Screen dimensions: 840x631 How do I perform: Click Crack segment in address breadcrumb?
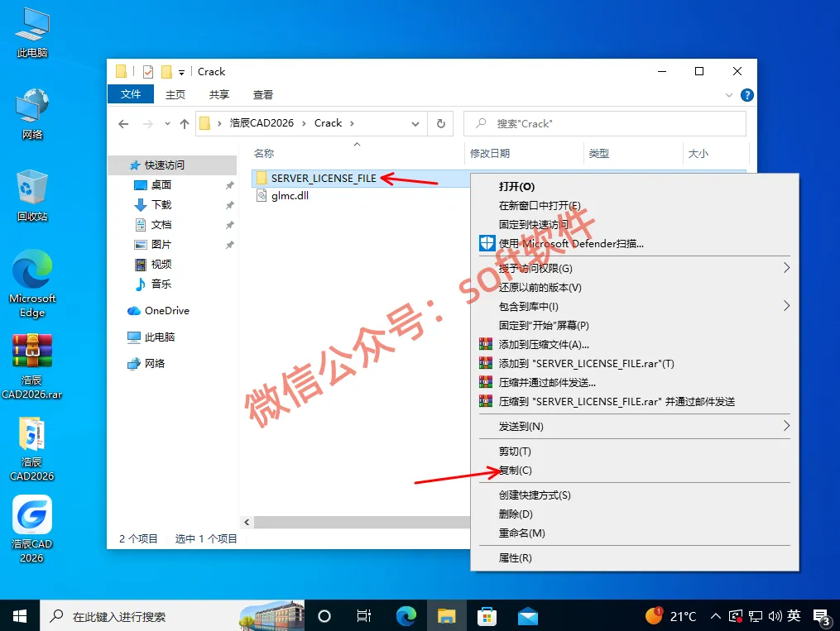(328, 123)
